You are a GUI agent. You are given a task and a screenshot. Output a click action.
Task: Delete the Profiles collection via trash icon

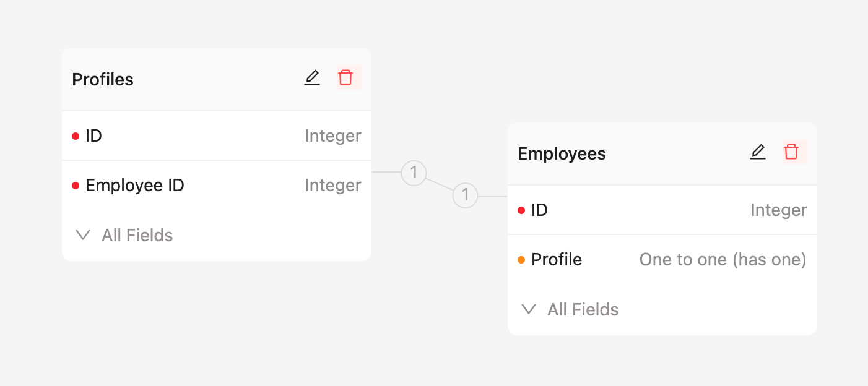pos(345,78)
